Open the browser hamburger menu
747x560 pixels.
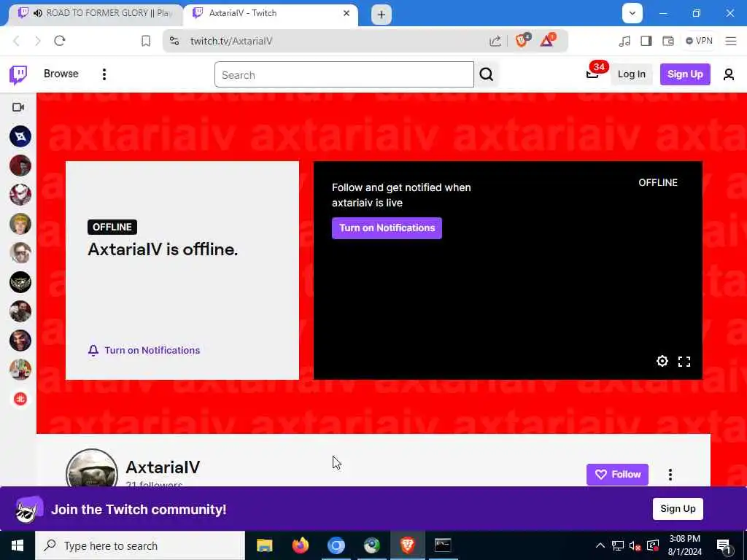pyautogui.click(x=731, y=41)
